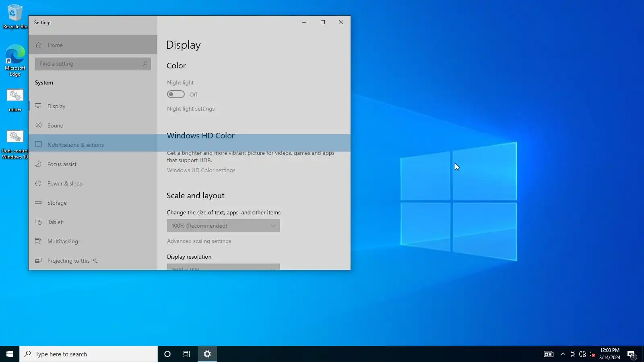Open Notifications & actions settings
Viewport: 644px width, 362px height.
pyautogui.click(x=93, y=145)
